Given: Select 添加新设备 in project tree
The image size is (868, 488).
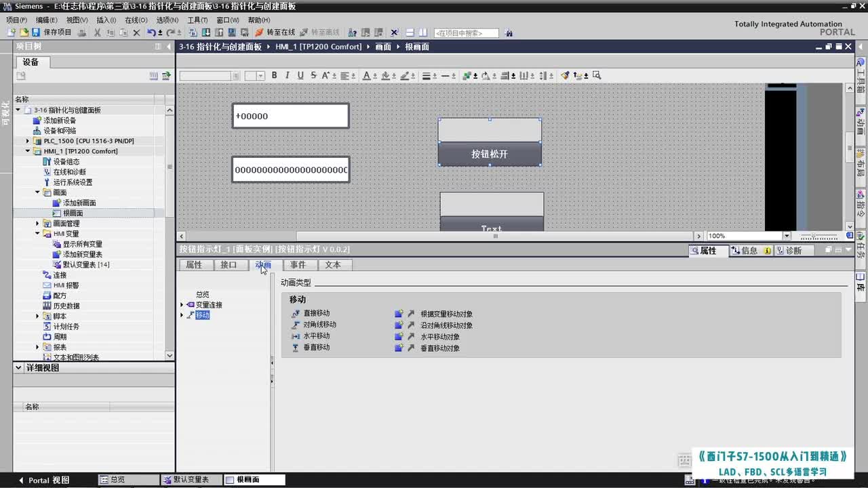Looking at the screenshot, I should pos(60,121).
